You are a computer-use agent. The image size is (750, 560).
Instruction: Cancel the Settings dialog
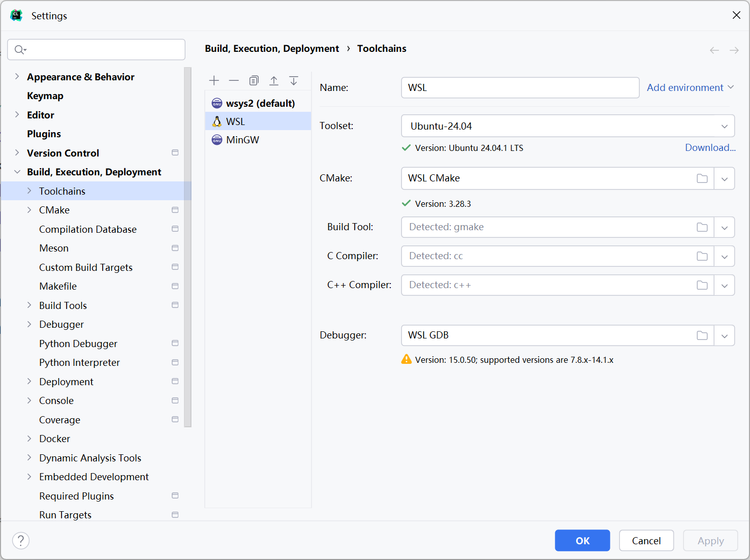pos(646,541)
